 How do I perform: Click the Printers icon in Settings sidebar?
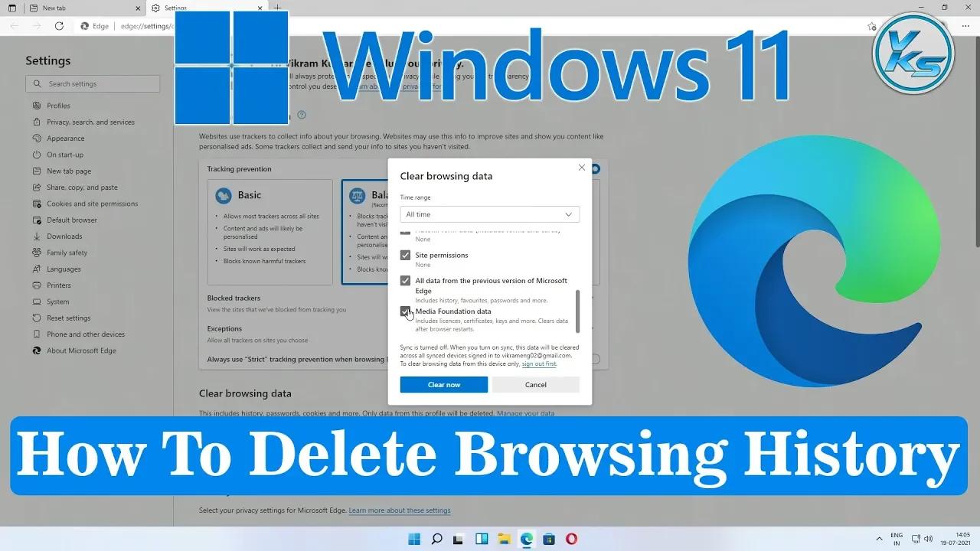coord(37,285)
